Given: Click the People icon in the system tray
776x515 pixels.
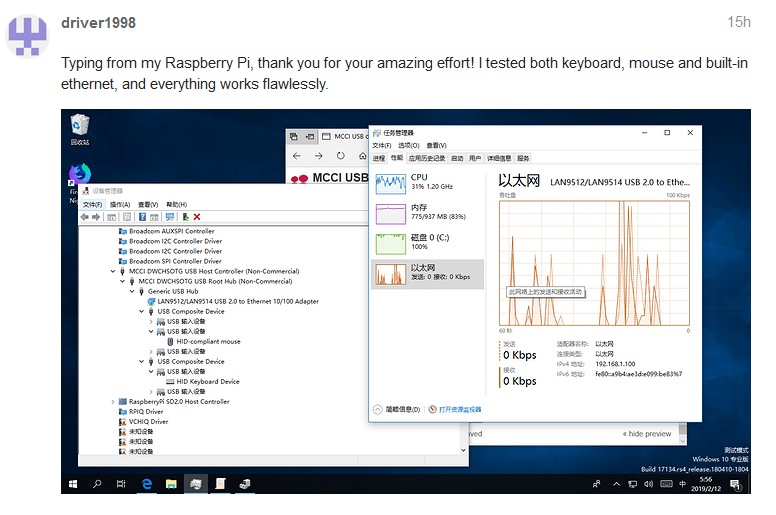Looking at the screenshot, I should (596, 484).
